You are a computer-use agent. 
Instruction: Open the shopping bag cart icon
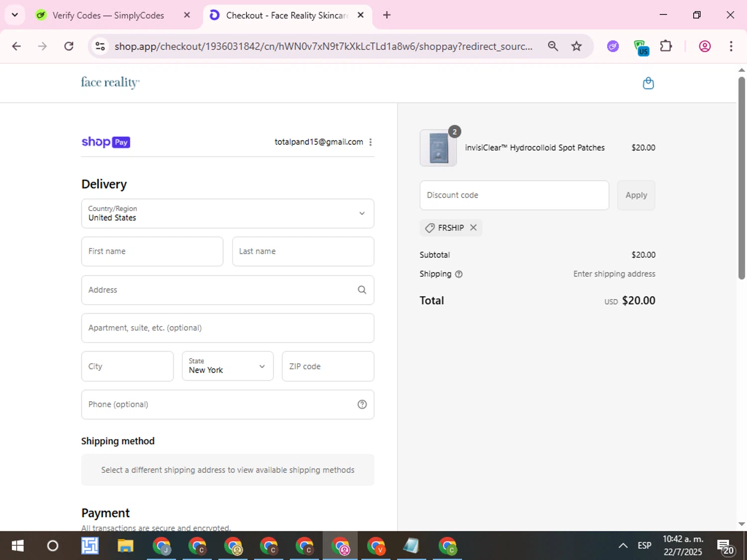(x=648, y=83)
